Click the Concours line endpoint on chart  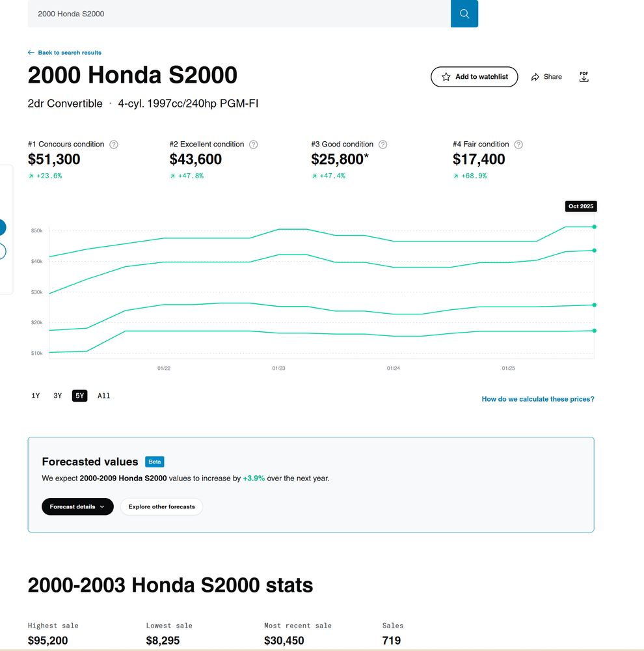[595, 227]
